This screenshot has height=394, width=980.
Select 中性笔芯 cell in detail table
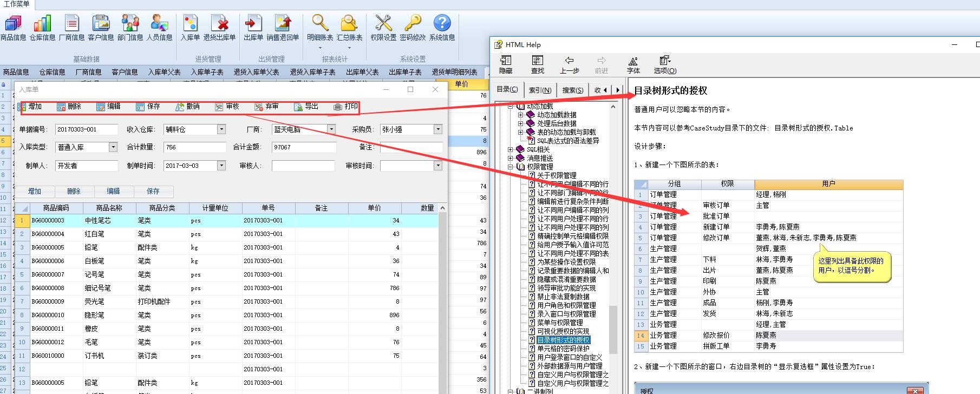pyautogui.click(x=109, y=220)
